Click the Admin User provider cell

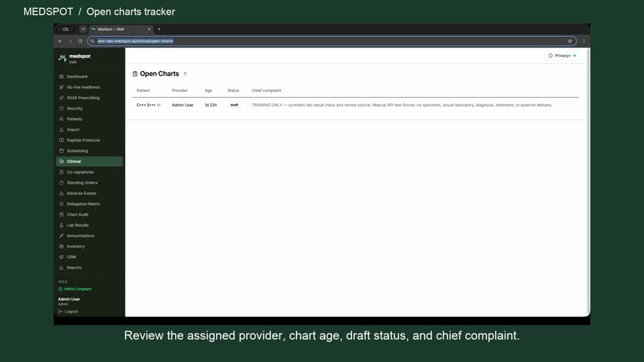(182, 105)
